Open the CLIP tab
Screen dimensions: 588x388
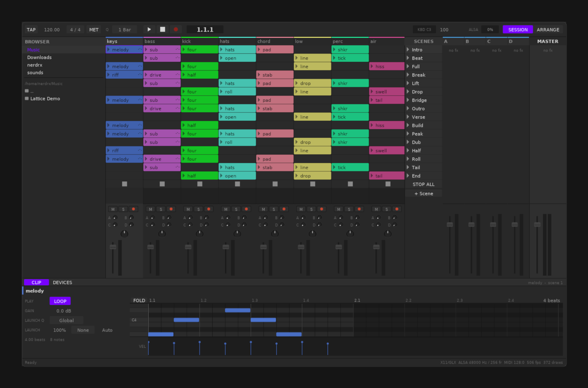pos(36,282)
